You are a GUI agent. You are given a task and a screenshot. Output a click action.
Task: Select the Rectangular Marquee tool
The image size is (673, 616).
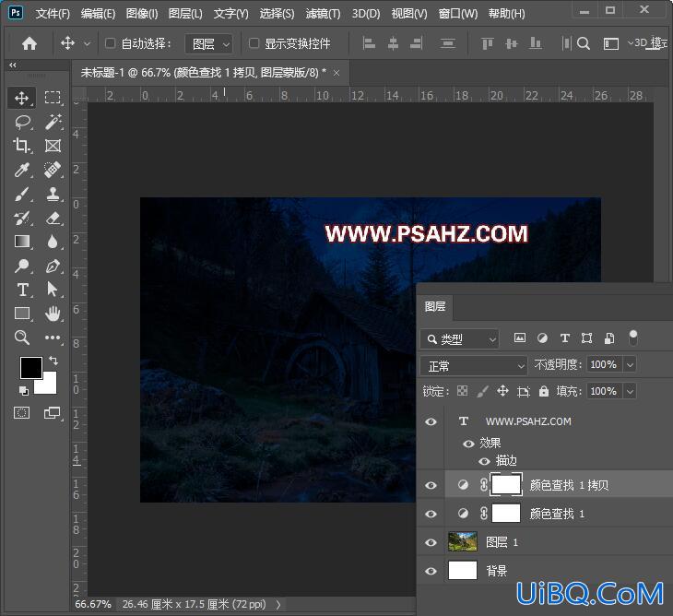(53, 98)
